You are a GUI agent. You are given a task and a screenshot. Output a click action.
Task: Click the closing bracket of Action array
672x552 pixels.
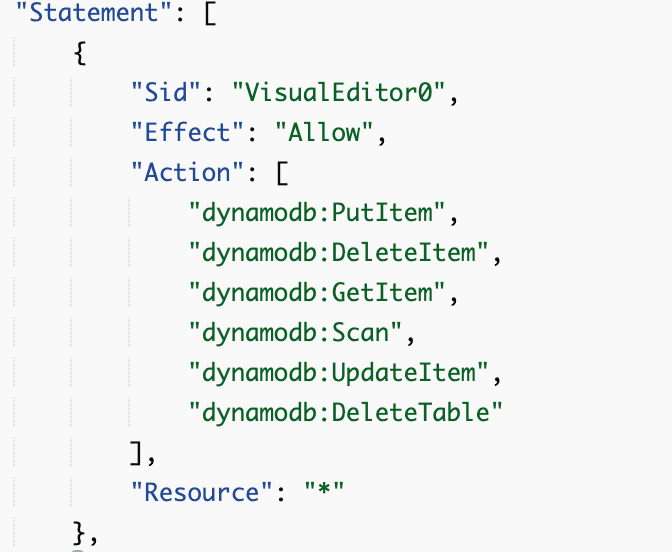(138, 453)
